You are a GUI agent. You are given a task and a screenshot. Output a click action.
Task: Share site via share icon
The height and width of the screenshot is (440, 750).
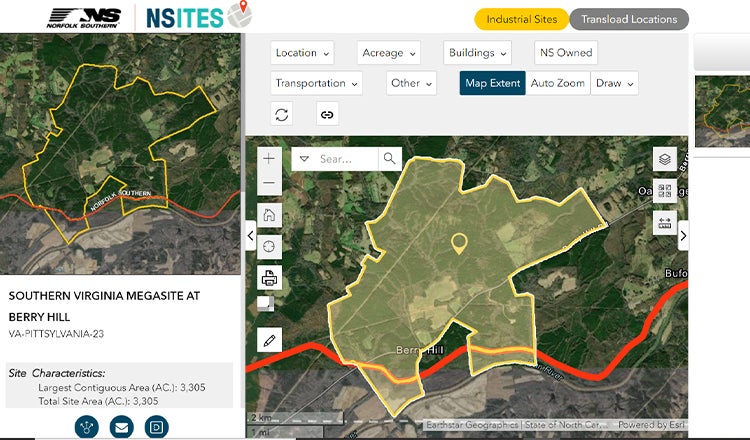87,427
